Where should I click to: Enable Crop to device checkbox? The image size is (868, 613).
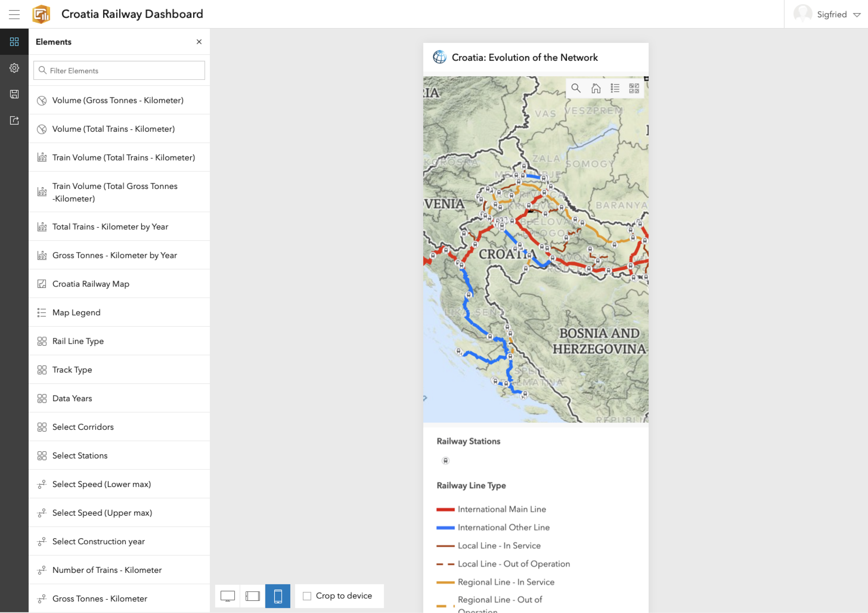[307, 596]
